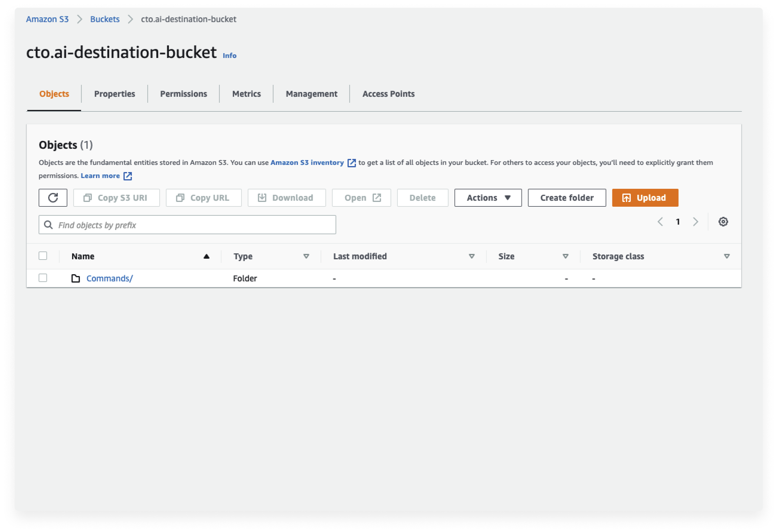Open the Management tab
This screenshot has width=777, height=532.
312,94
